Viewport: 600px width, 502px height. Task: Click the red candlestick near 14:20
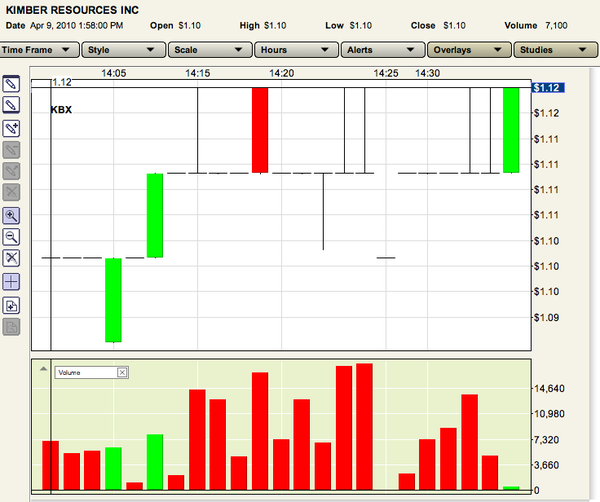pyautogui.click(x=260, y=130)
